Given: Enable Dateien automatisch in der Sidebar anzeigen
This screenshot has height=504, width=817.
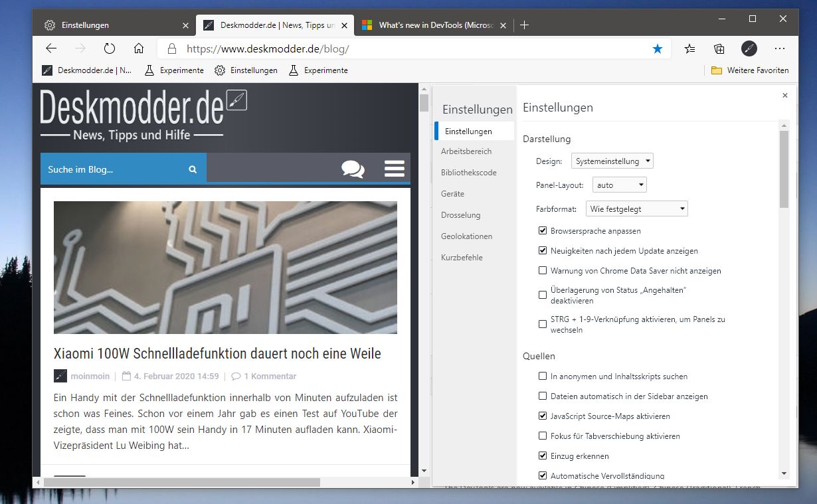Looking at the screenshot, I should pos(543,396).
